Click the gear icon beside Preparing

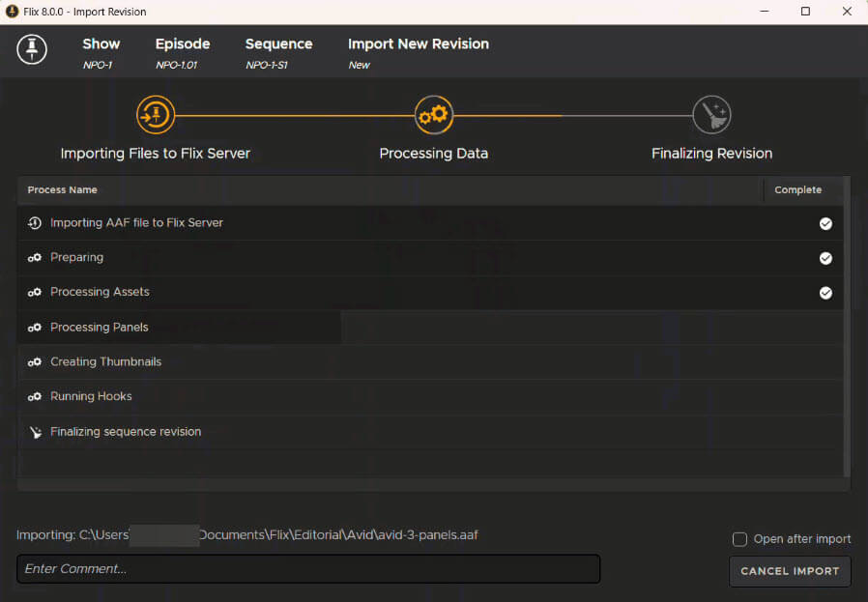click(35, 258)
